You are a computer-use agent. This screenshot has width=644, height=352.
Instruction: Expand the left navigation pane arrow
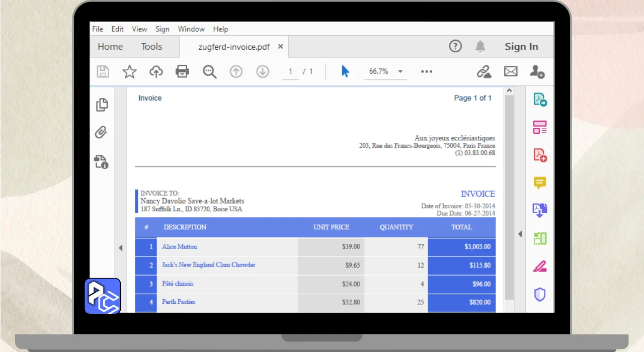121,248
